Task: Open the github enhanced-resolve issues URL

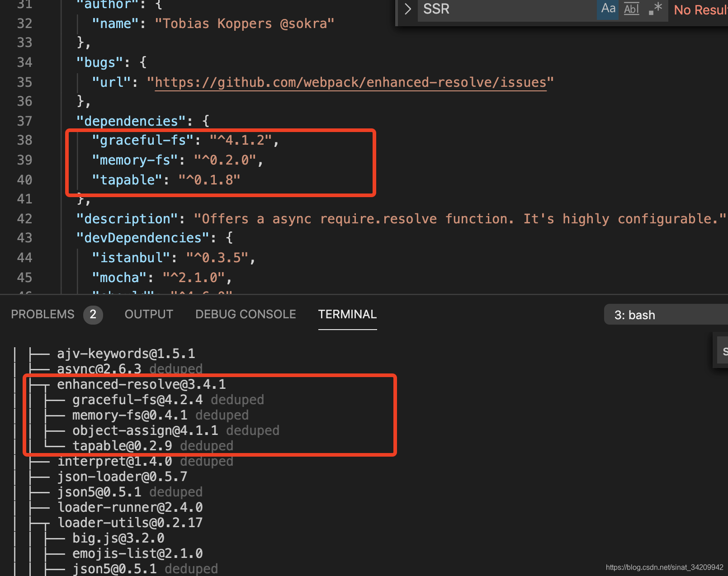Action: pyautogui.click(x=350, y=82)
